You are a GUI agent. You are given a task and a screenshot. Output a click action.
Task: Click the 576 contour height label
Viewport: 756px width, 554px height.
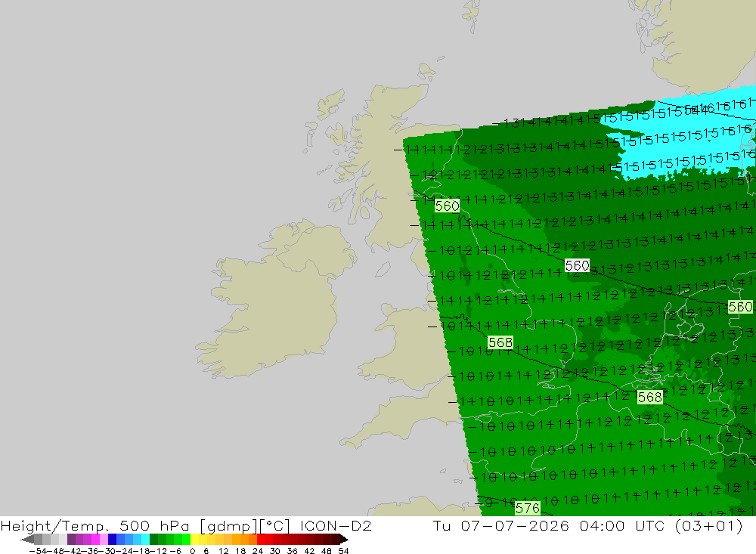tap(528, 508)
